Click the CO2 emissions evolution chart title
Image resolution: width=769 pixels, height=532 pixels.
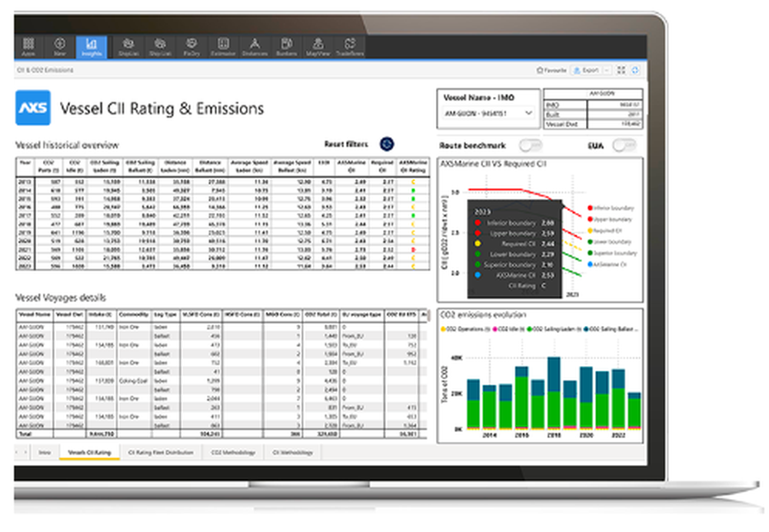483,314
